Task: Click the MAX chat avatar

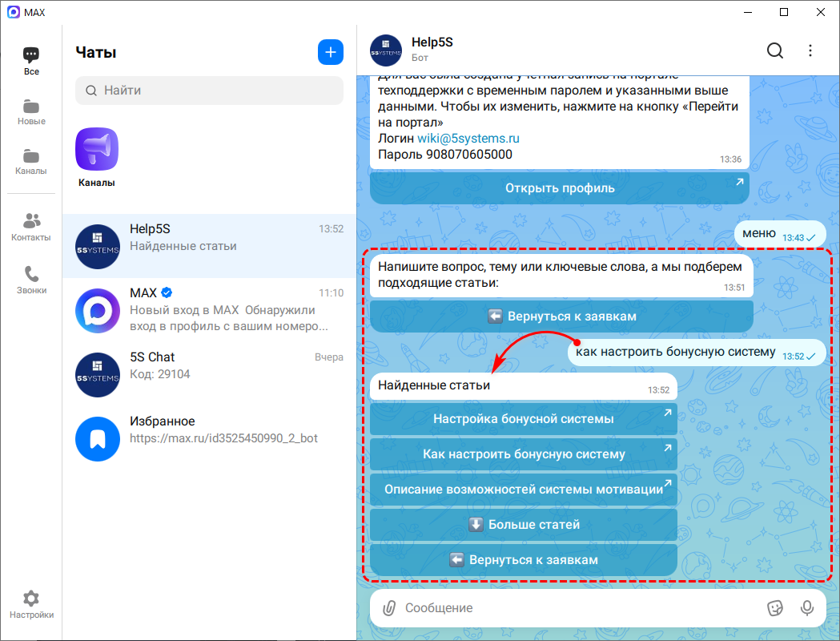Action: click(98, 310)
